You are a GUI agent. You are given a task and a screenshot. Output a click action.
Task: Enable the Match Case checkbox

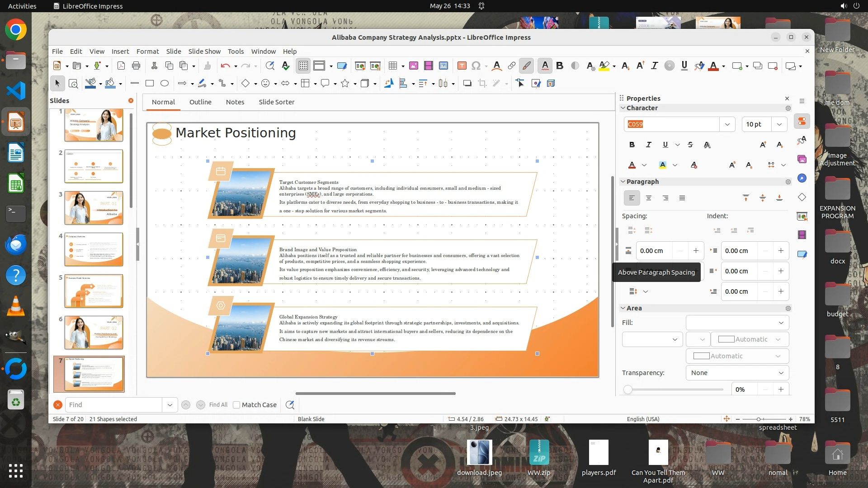click(x=236, y=405)
